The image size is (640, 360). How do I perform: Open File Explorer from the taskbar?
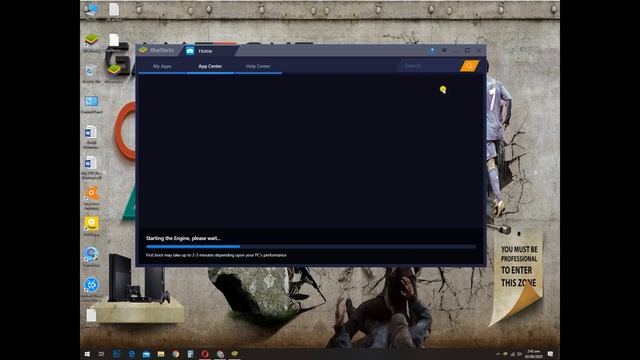click(161, 354)
